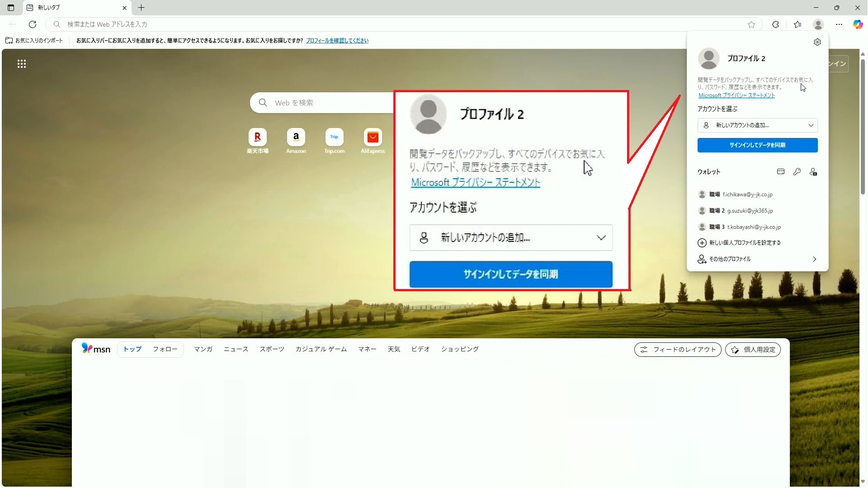The image size is (868, 488).
Task: Open the Copilot icon in the toolbar
Action: coord(858,24)
